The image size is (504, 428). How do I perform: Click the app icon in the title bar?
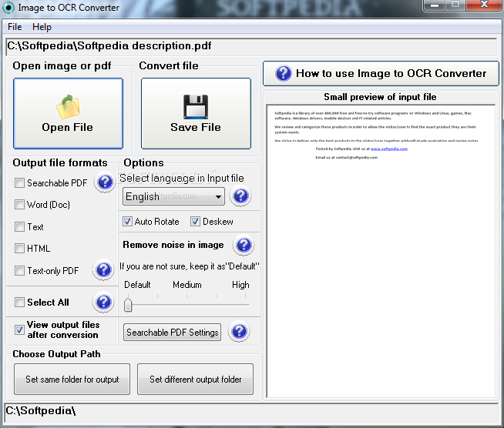(x=8, y=8)
